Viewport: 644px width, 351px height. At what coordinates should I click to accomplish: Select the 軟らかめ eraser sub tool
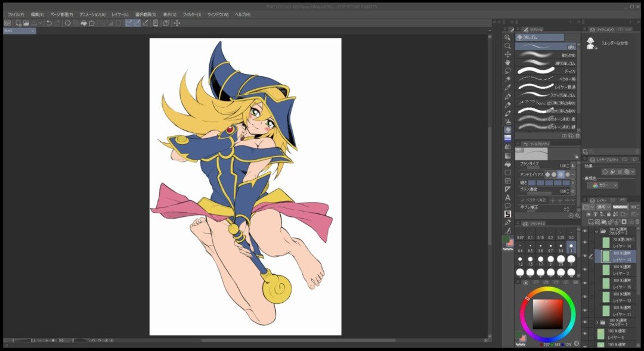pyautogui.click(x=546, y=55)
